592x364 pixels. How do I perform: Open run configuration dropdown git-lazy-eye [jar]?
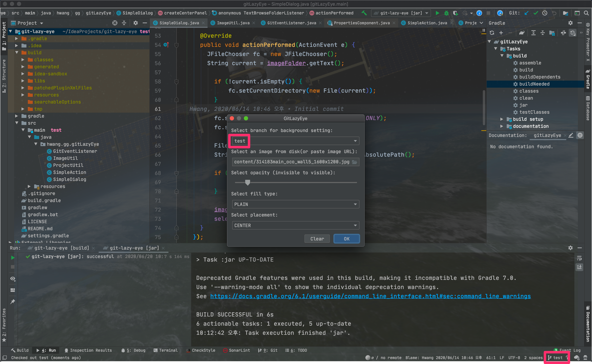coord(401,13)
